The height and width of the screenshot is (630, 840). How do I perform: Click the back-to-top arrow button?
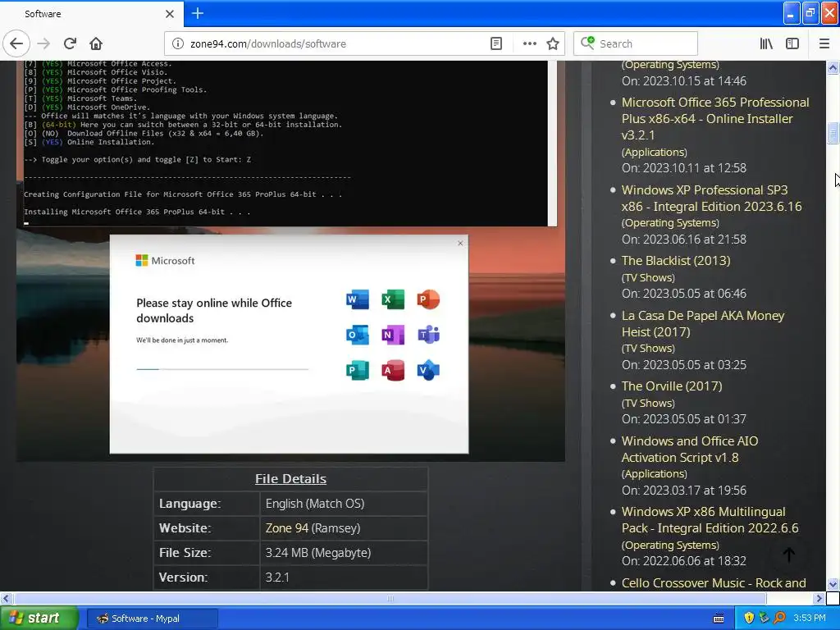pyautogui.click(x=788, y=555)
